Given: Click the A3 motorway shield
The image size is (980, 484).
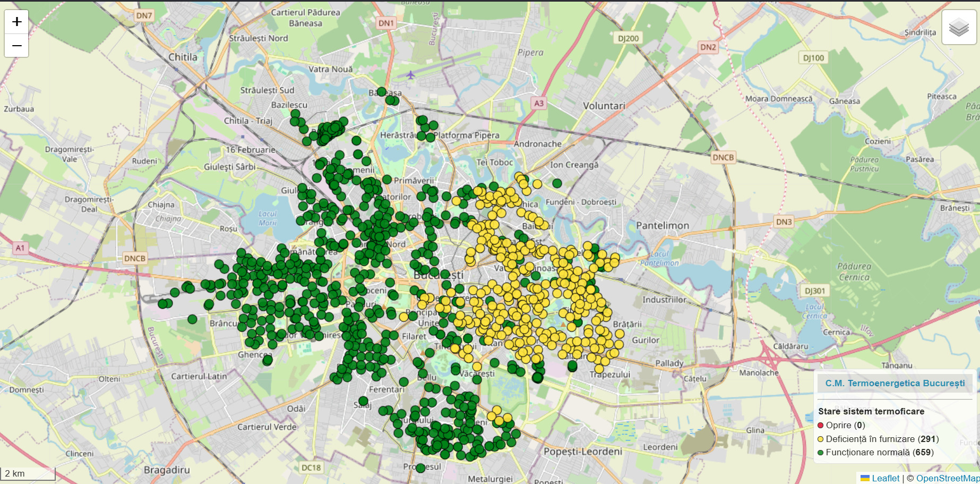Looking at the screenshot, I should pos(539,103).
